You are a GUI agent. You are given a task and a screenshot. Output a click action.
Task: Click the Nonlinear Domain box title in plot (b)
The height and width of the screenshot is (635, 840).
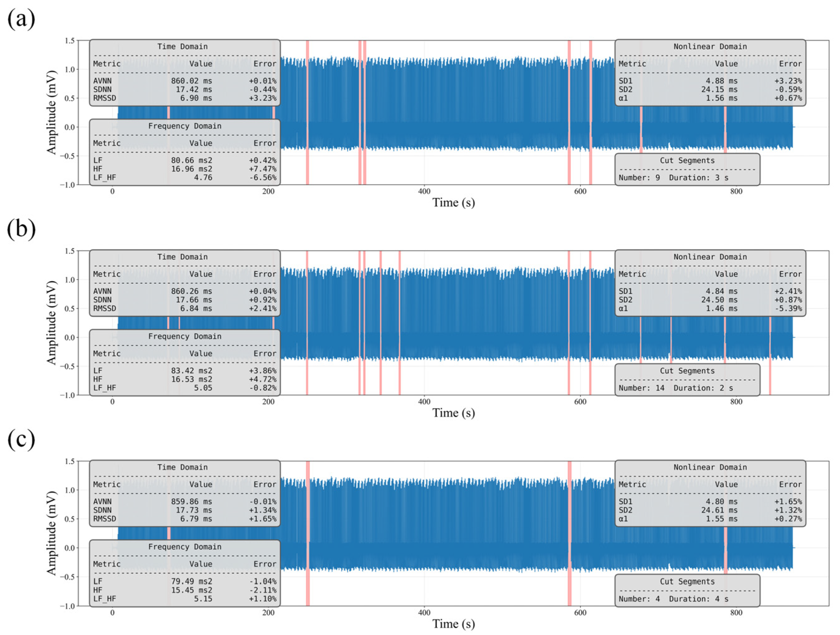710,257
